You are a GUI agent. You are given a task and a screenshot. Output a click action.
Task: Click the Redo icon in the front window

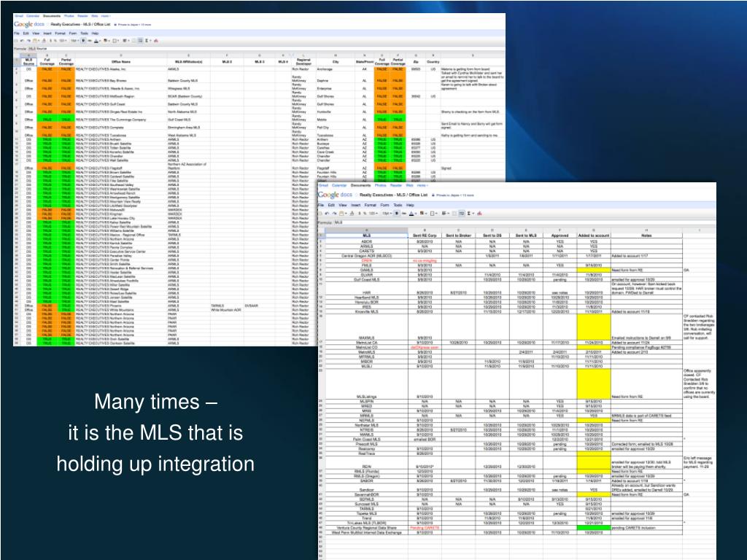click(x=334, y=214)
